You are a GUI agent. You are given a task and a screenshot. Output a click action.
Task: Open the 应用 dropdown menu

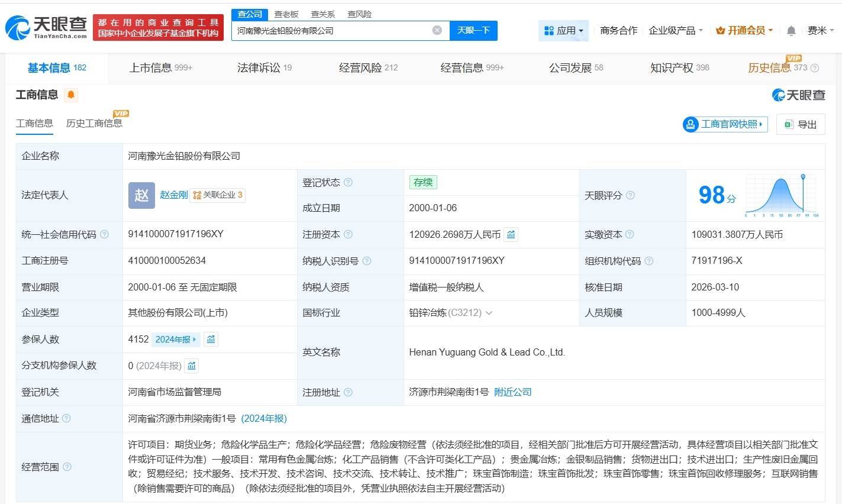point(563,30)
